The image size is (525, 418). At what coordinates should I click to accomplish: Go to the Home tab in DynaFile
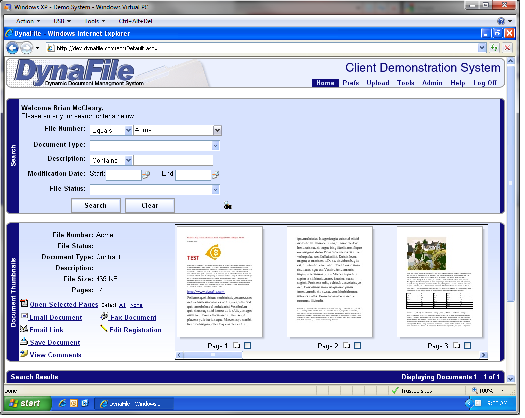pos(325,83)
